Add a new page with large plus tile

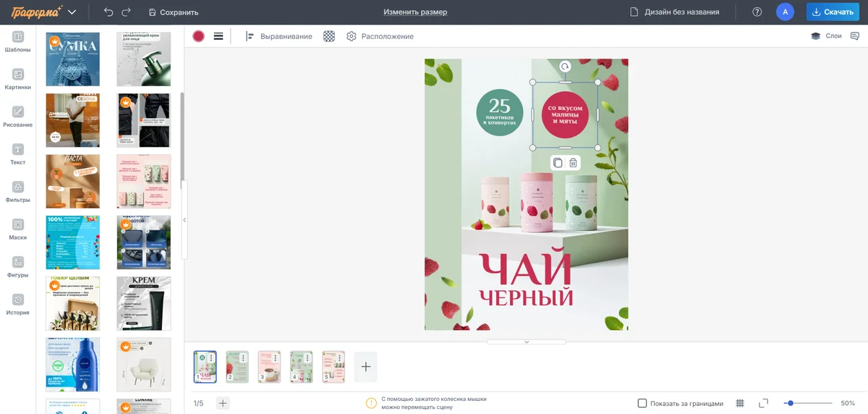pos(365,367)
